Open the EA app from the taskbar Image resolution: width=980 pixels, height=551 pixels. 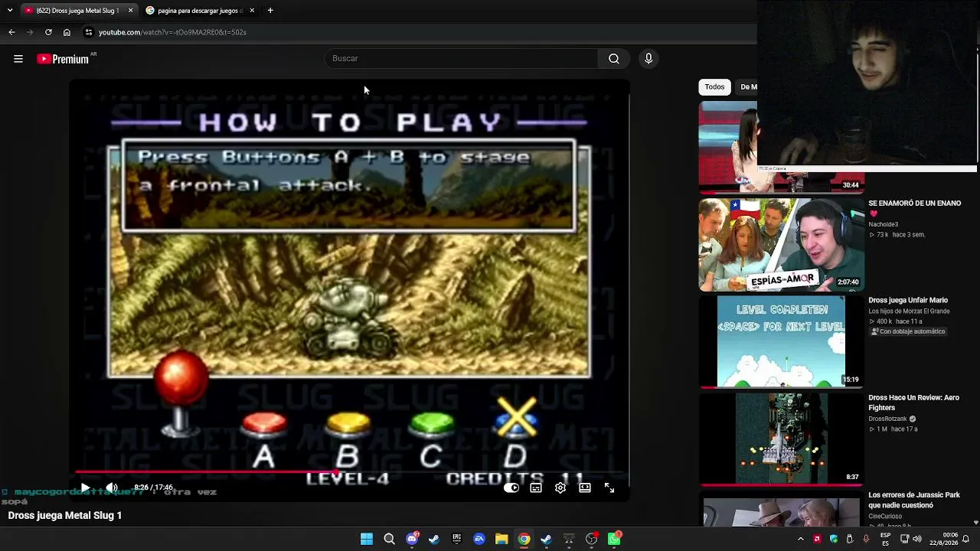[479, 540]
